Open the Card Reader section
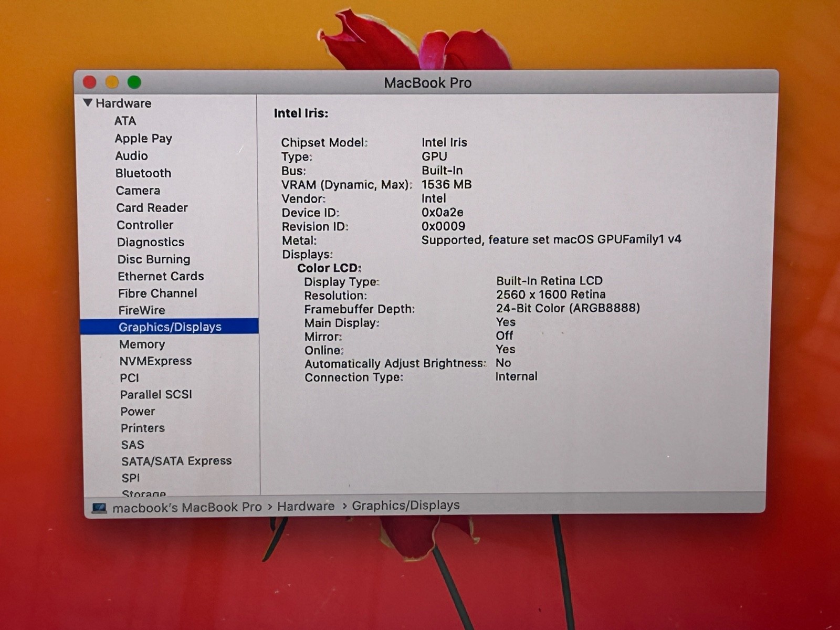The width and height of the screenshot is (840, 630). click(x=152, y=208)
